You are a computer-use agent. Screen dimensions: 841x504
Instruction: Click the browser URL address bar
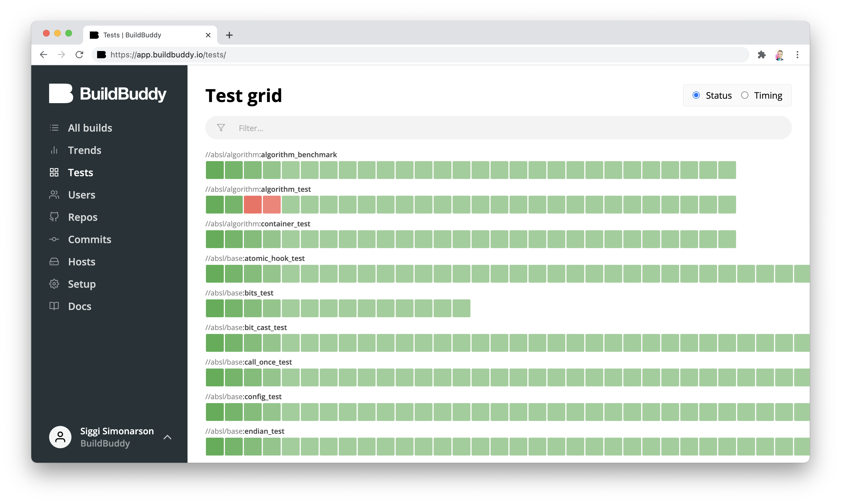420,55
